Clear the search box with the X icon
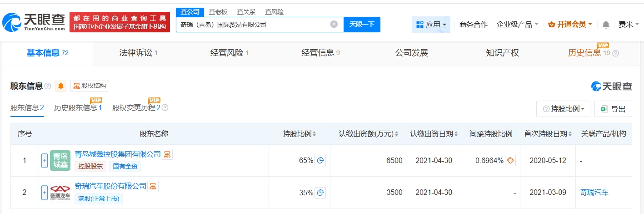644x214 pixels. coord(334,25)
